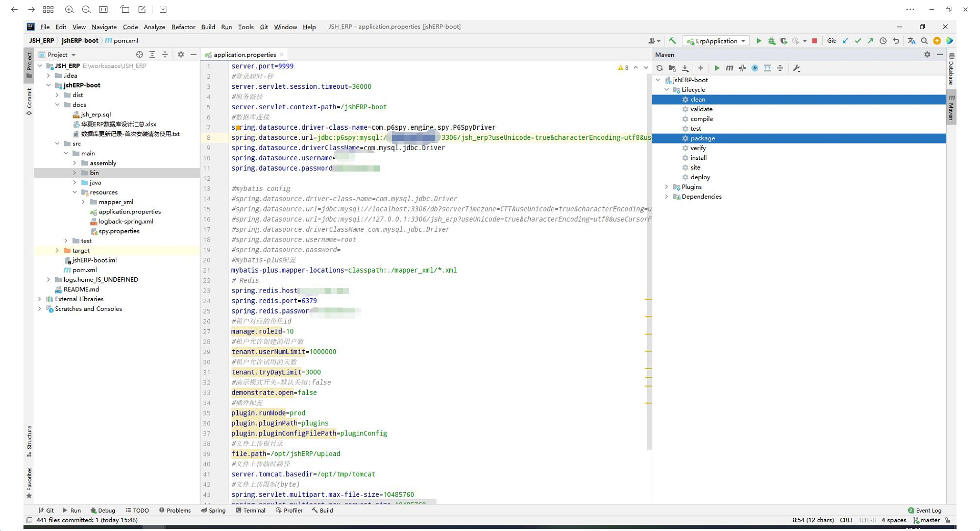Collapse the Maven Lifecycle node

(x=667, y=90)
